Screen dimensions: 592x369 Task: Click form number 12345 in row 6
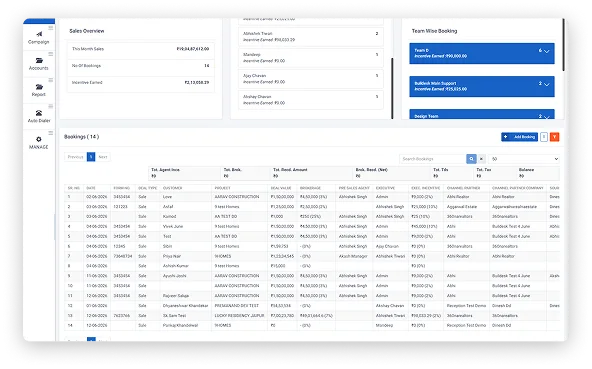(119, 247)
